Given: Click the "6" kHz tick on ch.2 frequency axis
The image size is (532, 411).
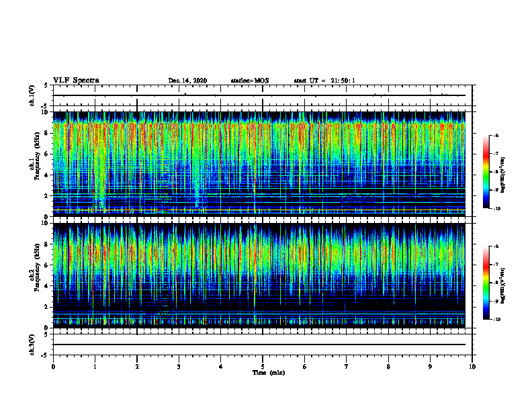Looking at the screenshot, I should tap(47, 265).
